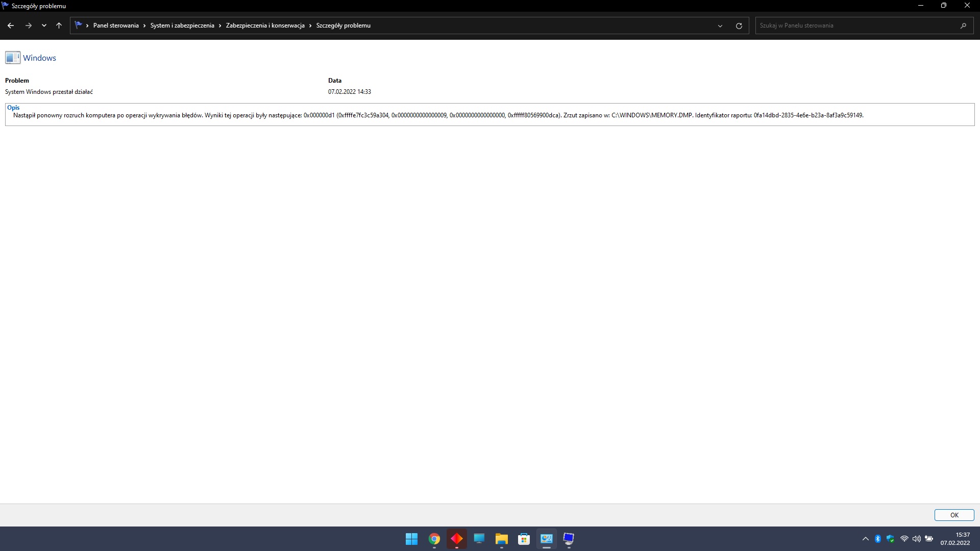Check battery status tray icon
Screen dimensions: 980x551
tap(929, 539)
